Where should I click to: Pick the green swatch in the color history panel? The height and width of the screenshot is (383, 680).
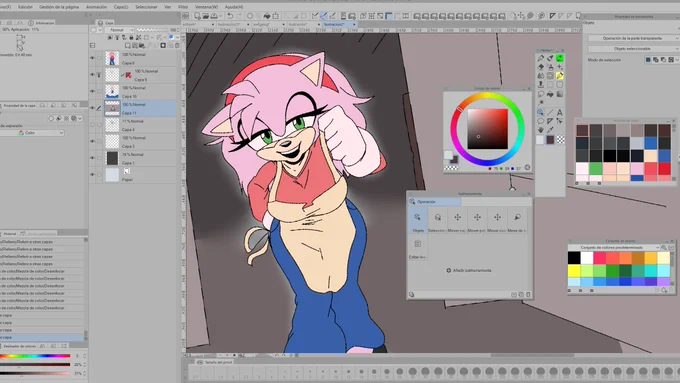click(x=595, y=168)
